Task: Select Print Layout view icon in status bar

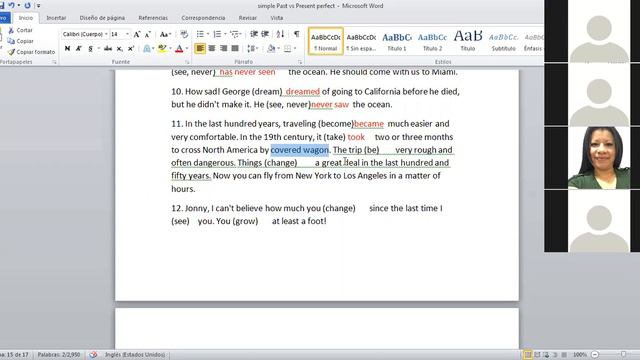Action: [527, 355]
